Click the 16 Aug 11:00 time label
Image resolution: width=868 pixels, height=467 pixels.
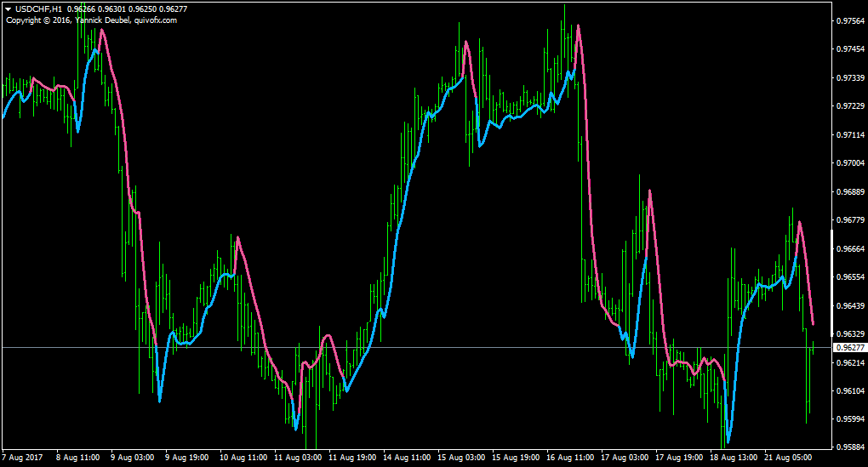click(571, 458)
